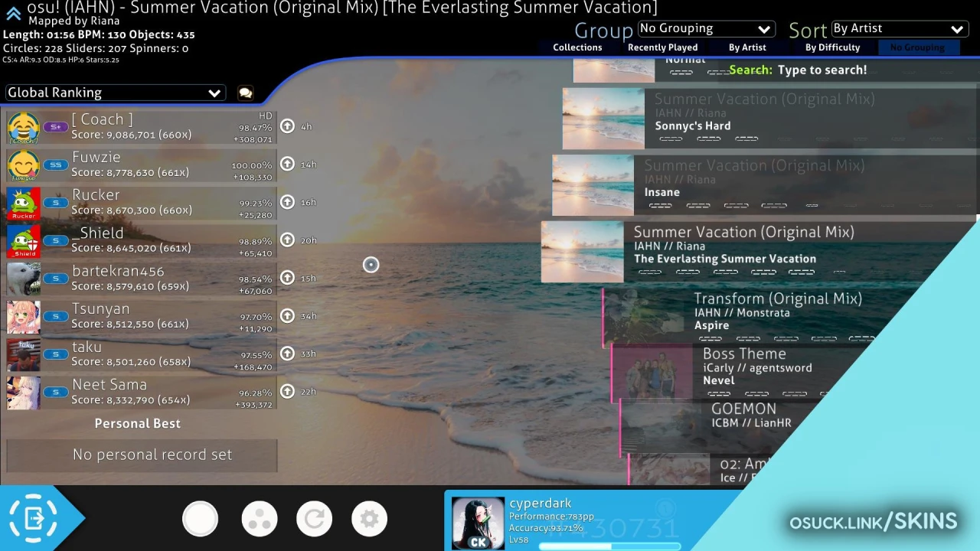Select Insane difficulty of Summer Vacation
The image size is (980, 551).
click(766, 185)
